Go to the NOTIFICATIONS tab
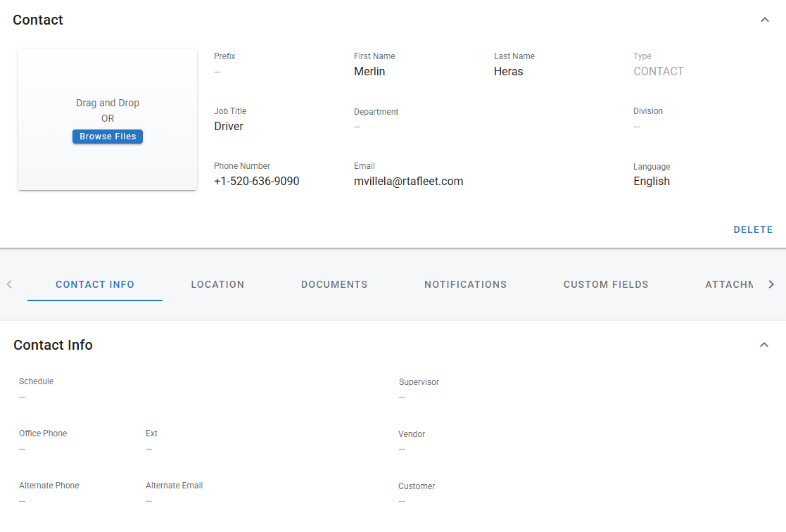Image resolution: width=786 pixels, height=532 pixels. [x=465, y=284]
